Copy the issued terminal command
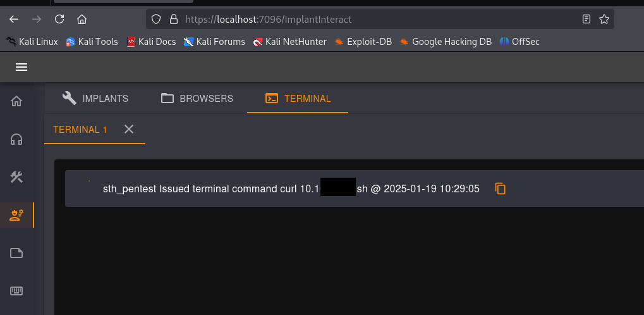This screenshot has height=315, width=644. [501, 188]
